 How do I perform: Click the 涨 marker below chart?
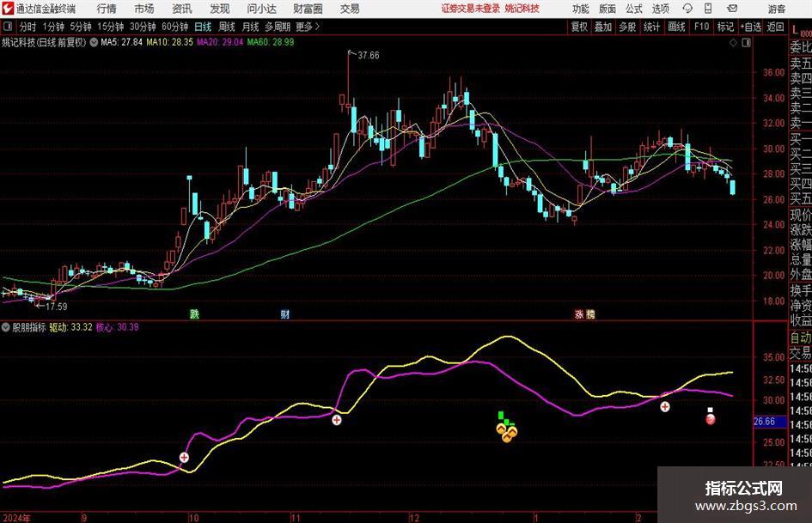pyautogui.click(x=579, y=314)
